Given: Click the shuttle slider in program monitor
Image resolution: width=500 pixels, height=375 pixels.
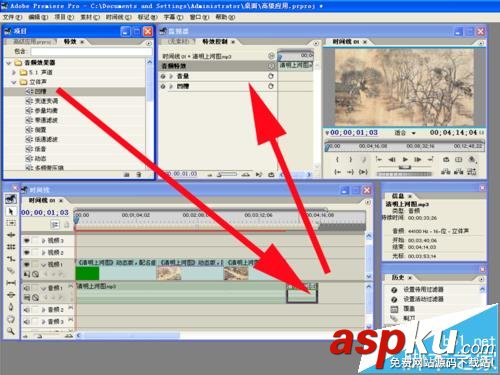Looking at the screenshot, I should click(x=405, y=167).
